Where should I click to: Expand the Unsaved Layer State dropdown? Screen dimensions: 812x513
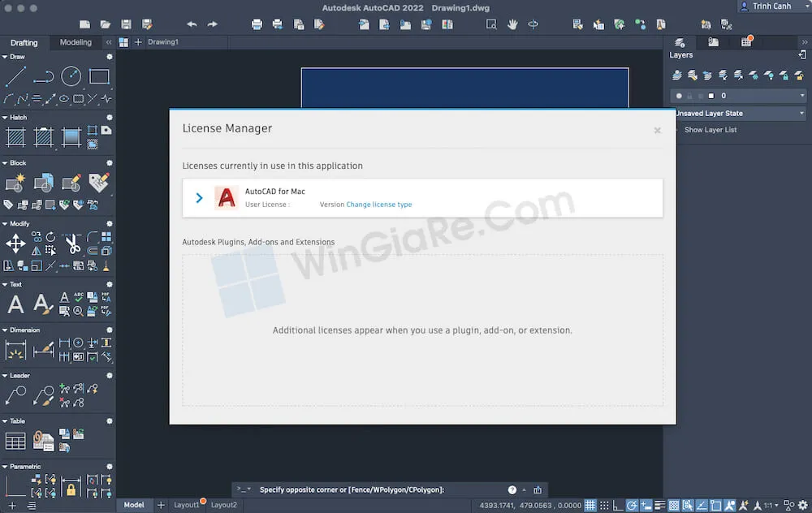(801, 113)
